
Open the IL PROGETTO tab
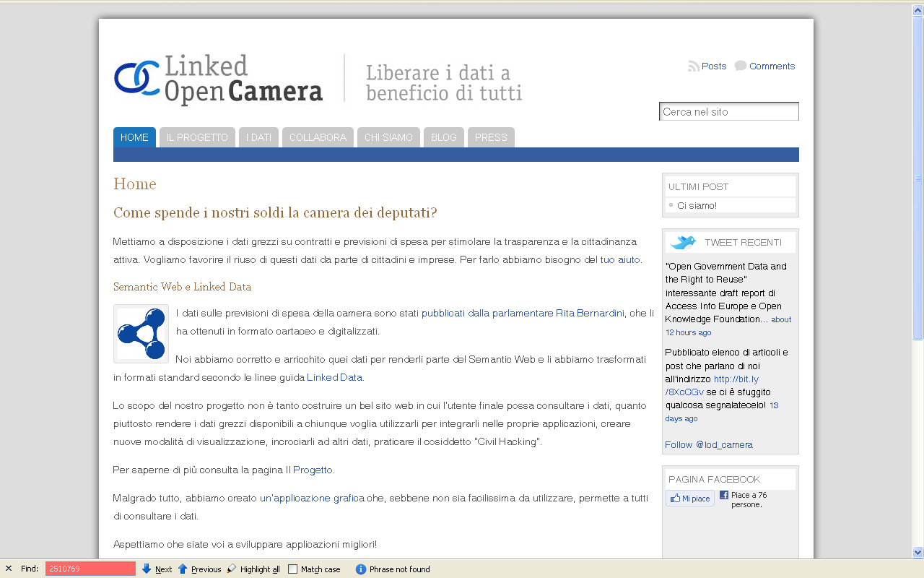[197, 137]
